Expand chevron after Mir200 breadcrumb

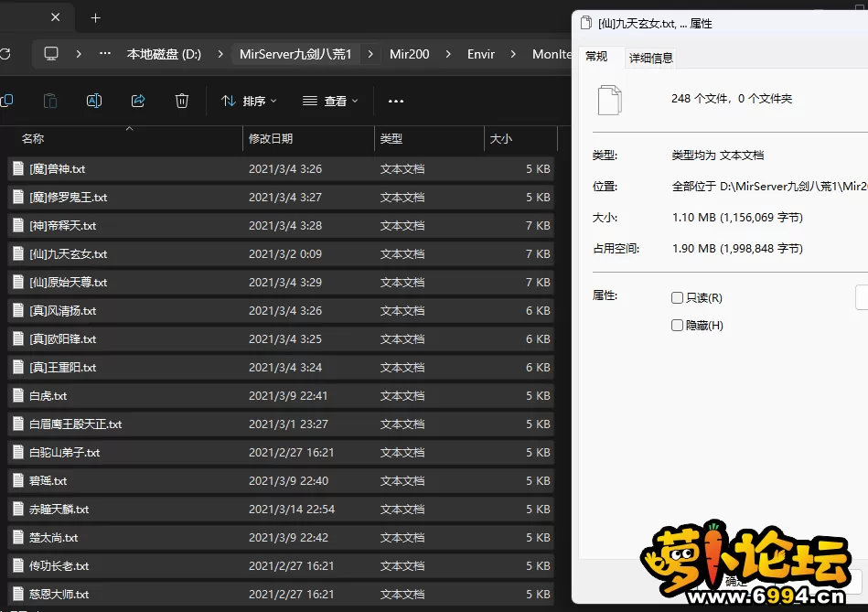(x=448, y=54)
